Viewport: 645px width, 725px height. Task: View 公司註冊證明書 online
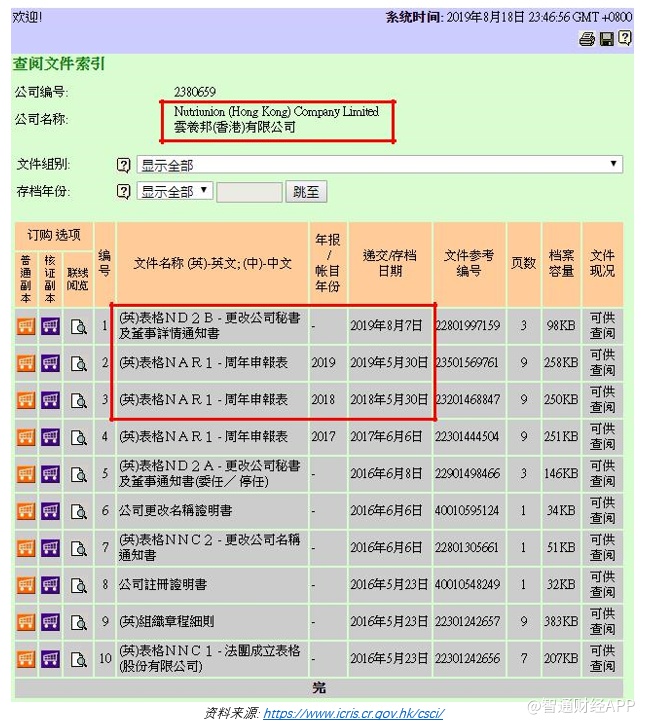click(79, 585)
